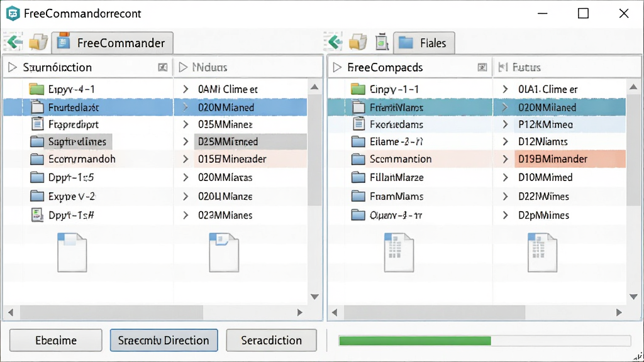Viewport: 644px width, 362px height.
Task: Select the Flales tab
Action: [424, 43]
